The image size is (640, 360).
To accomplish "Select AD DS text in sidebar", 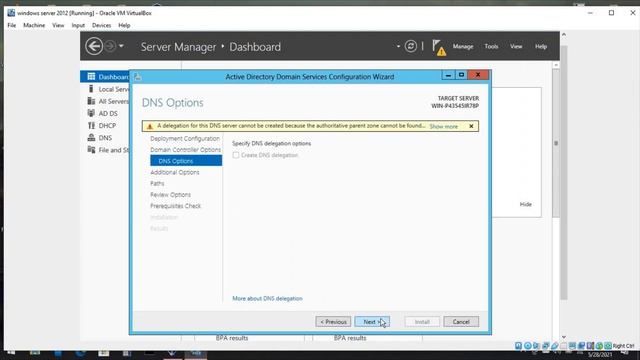I will point(108,113).
